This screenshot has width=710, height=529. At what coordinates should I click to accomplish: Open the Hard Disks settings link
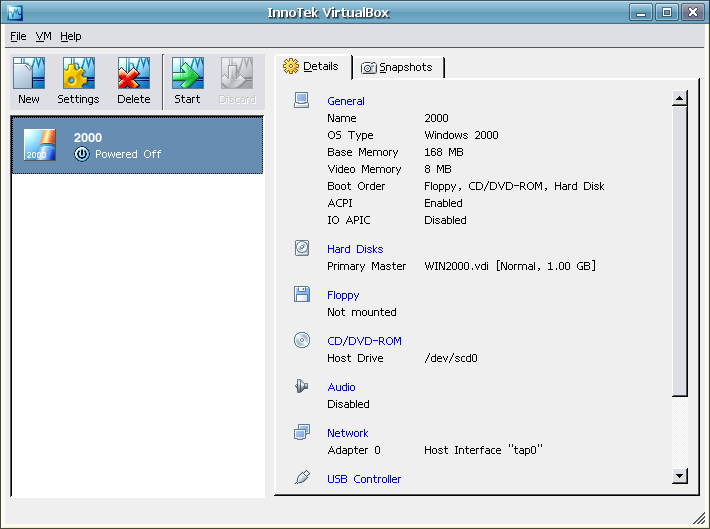pos(355,249)
